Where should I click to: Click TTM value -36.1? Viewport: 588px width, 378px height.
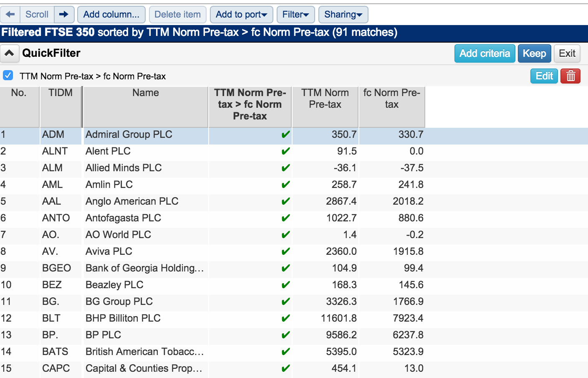345,168
